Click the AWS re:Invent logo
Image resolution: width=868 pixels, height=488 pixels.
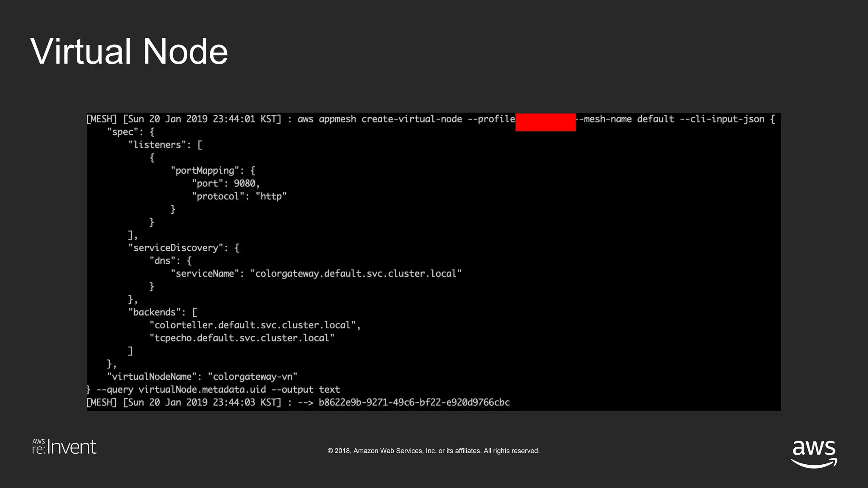pyautogui.click(x=64, y=447)
